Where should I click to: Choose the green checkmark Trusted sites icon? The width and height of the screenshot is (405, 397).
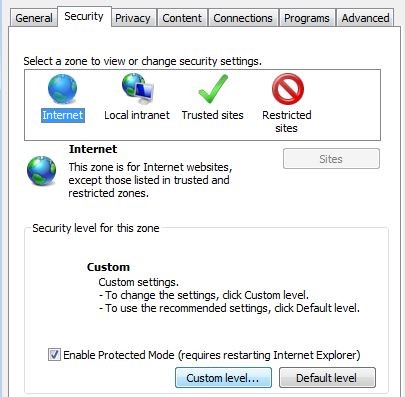click(213, 88)
